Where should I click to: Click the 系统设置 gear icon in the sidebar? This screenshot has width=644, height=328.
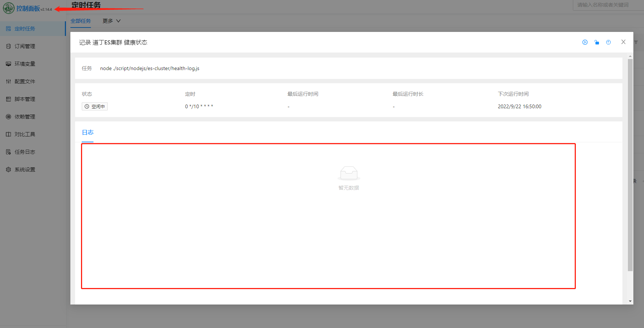pos(8,170)
